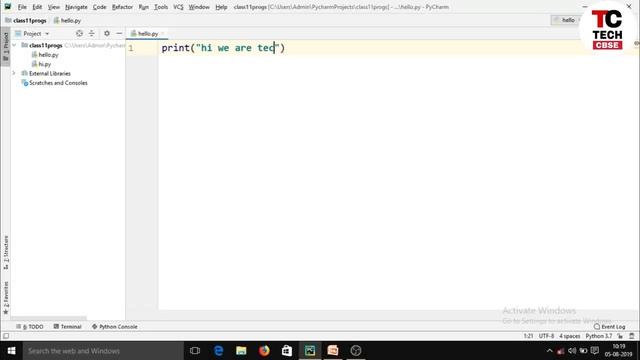The height and width of the screenshot is (360, 640).
Task: Open the Tools menu
Action: pyautogui.click(x=161, y=7)
